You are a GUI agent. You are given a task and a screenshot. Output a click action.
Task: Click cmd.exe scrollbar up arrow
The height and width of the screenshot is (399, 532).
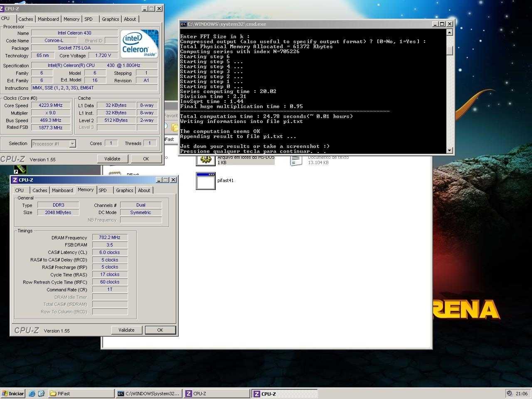coord(449,32)
